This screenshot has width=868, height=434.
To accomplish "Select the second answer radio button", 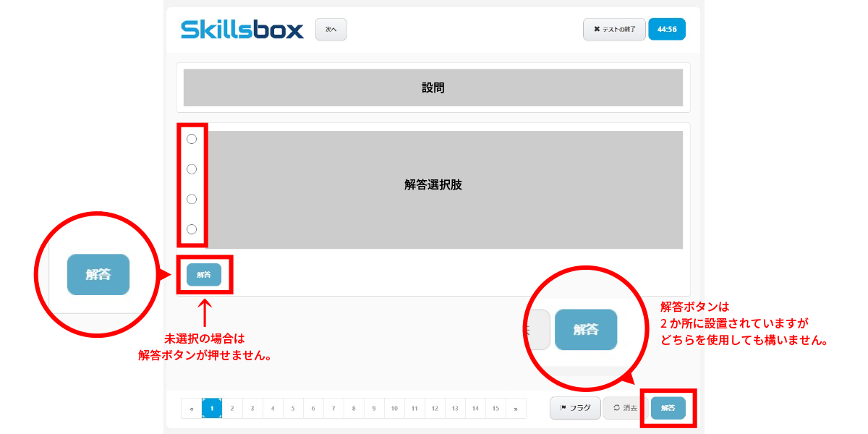I will click(192, 169).
